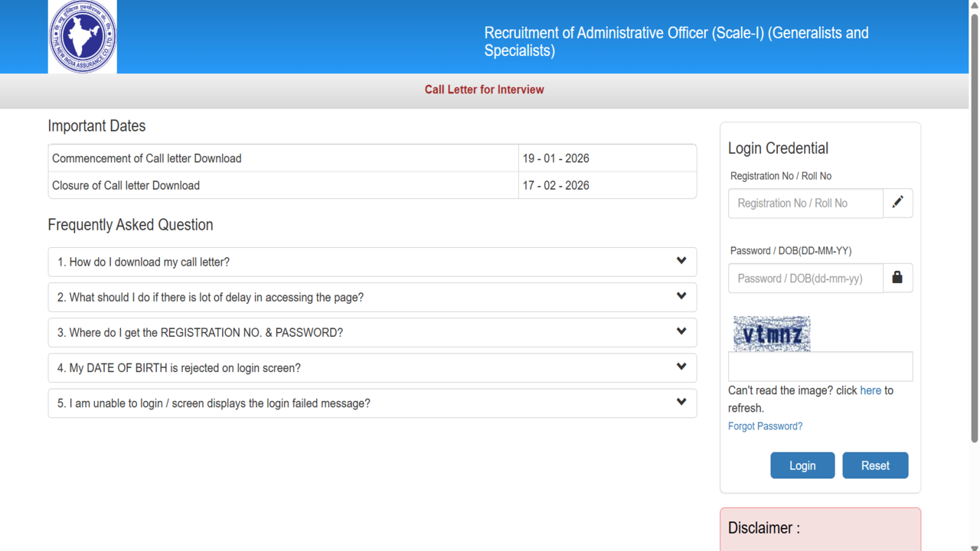Image resolution: width=980 pixels, height=551 pixels.
Task: Show the answer for the login failed message FAQ
Action: click(372, 403)
